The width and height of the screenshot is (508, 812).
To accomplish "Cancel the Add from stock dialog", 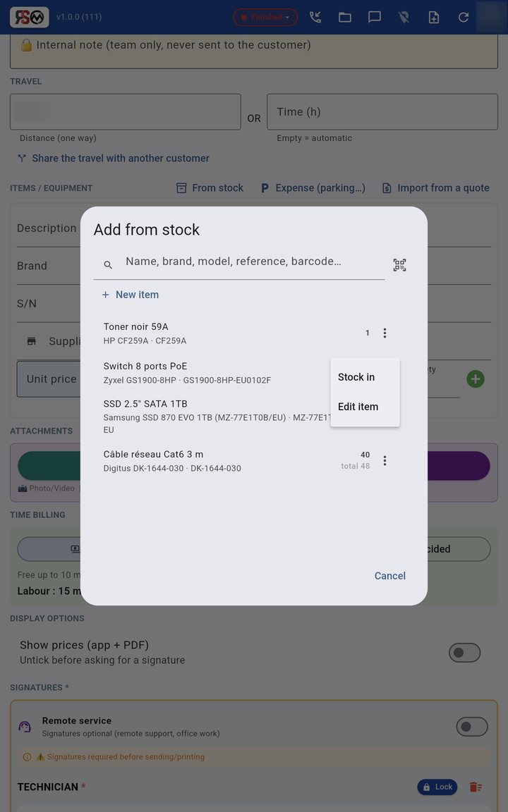I will (389, 576).
